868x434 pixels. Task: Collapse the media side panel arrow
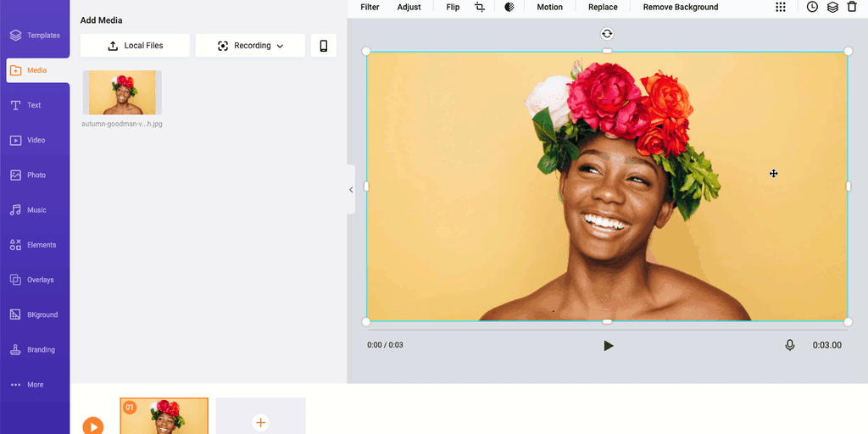coord(351,190)
